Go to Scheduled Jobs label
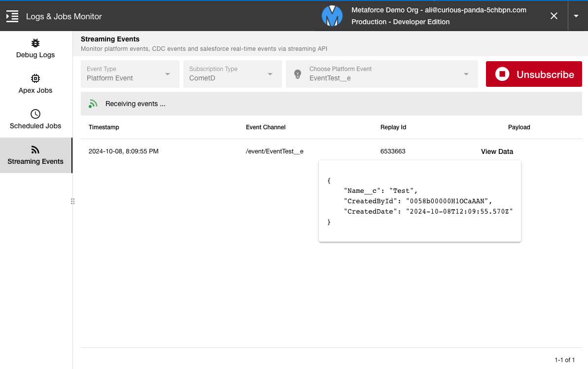Viewport: 588px width, 369px height. click(35, 126)
